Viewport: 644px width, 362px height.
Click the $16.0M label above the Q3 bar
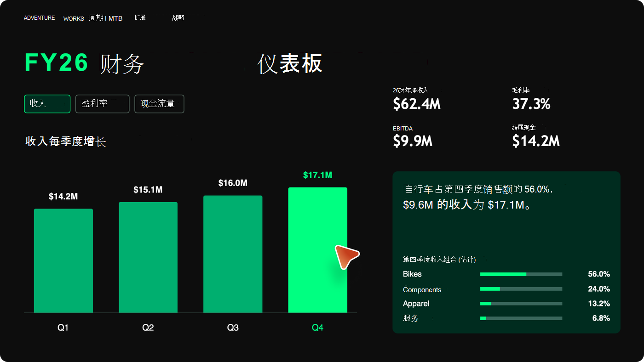point(233,183)
